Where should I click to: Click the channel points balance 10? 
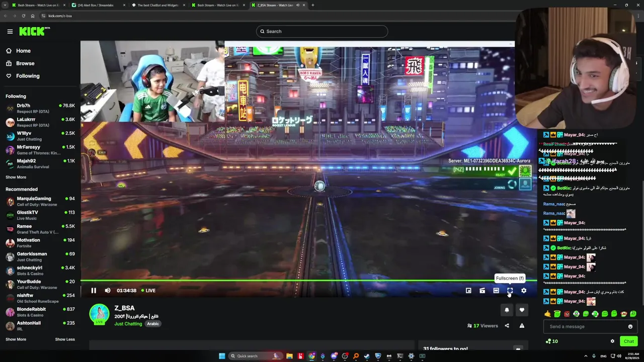551,341
